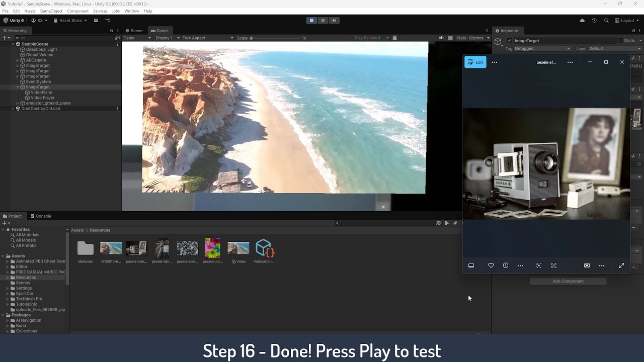
Task: Open the Undo History icon
Action: pos(594,21)
